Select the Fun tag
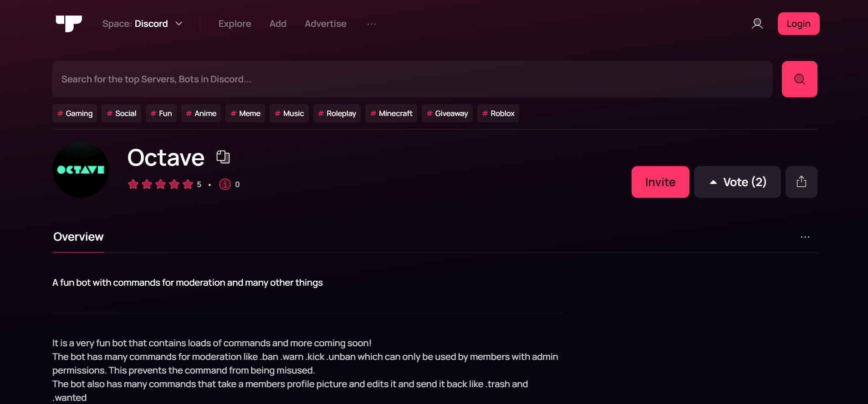 (161, 113)
